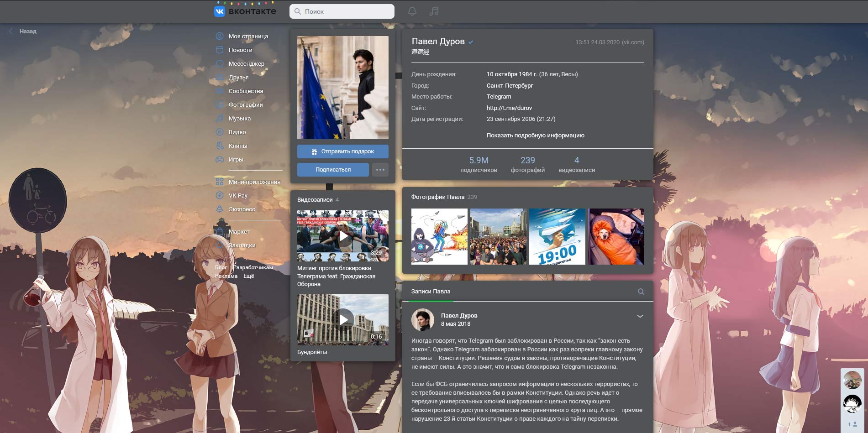Open the Реклама footer link

click(226, 276)
